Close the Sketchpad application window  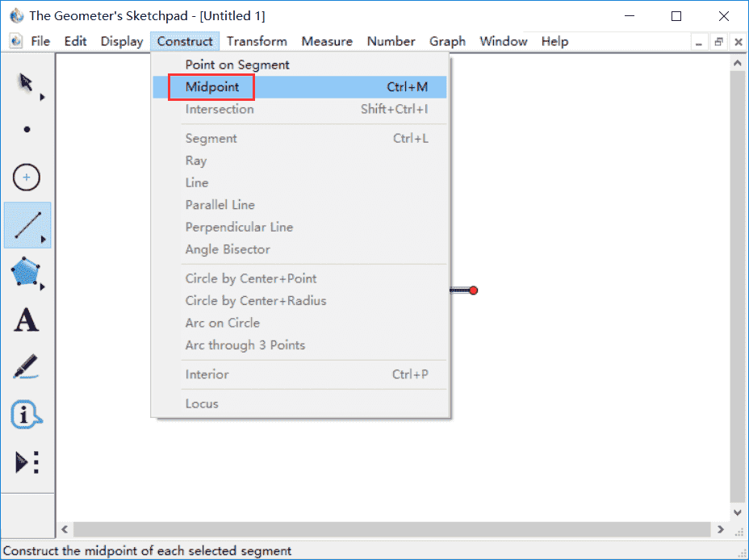pyautogui.click(x=724, y=16)
